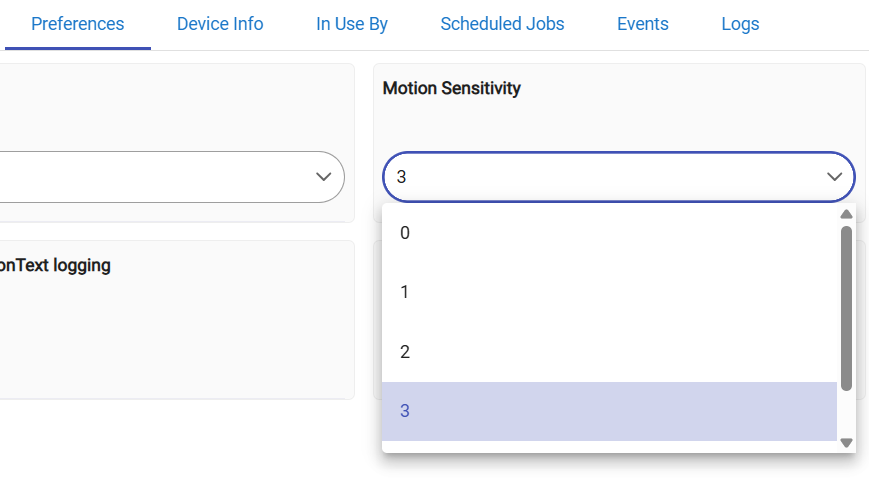Viewport: 869px width, 487px height.
Task: Go to the In Use By tab
Action: coord(352,24)
